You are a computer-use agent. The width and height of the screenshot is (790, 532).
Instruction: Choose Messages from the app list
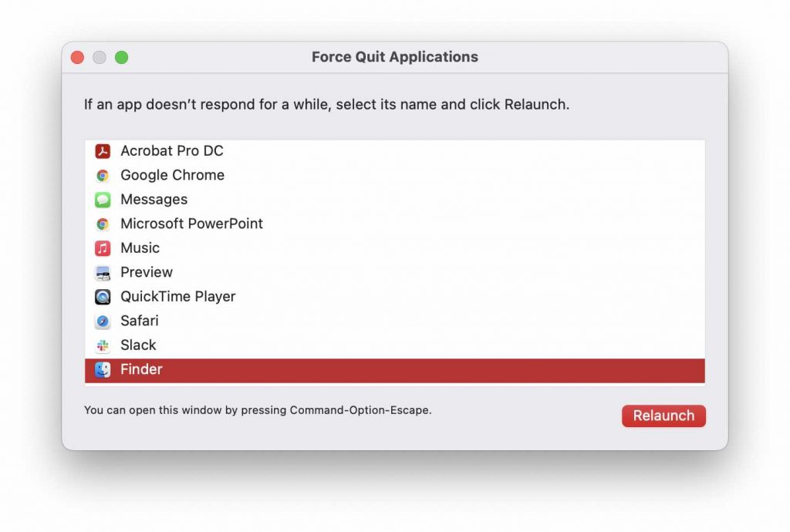394,200
